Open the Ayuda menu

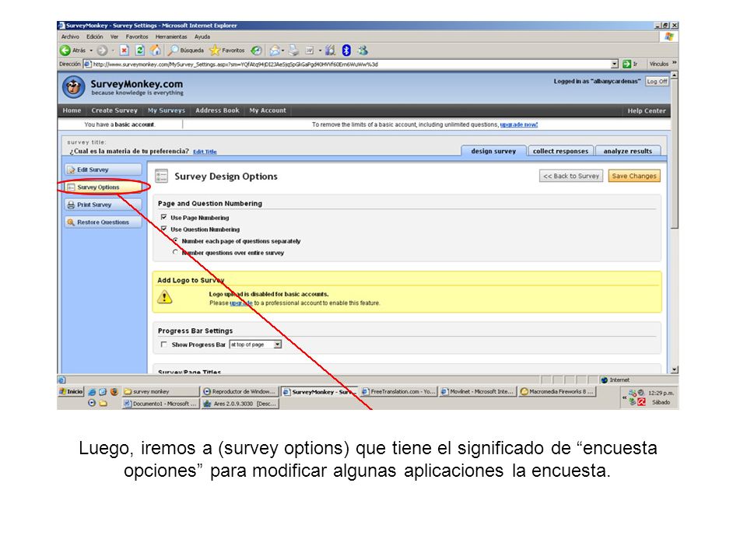click(x=202, y=37)
